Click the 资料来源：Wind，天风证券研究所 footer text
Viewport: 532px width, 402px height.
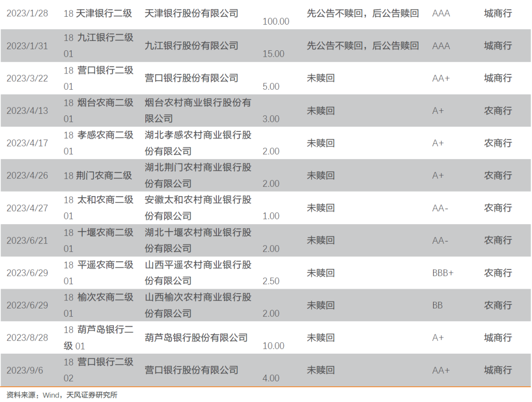61,394
